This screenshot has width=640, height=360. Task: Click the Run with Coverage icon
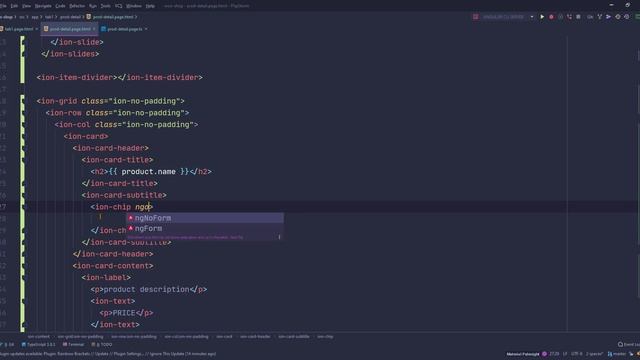point(560,17)
